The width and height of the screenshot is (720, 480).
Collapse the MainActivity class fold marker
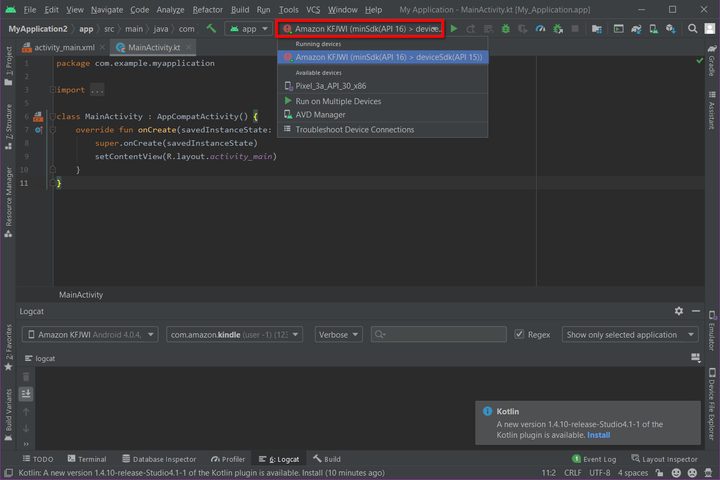pos(53,116)
